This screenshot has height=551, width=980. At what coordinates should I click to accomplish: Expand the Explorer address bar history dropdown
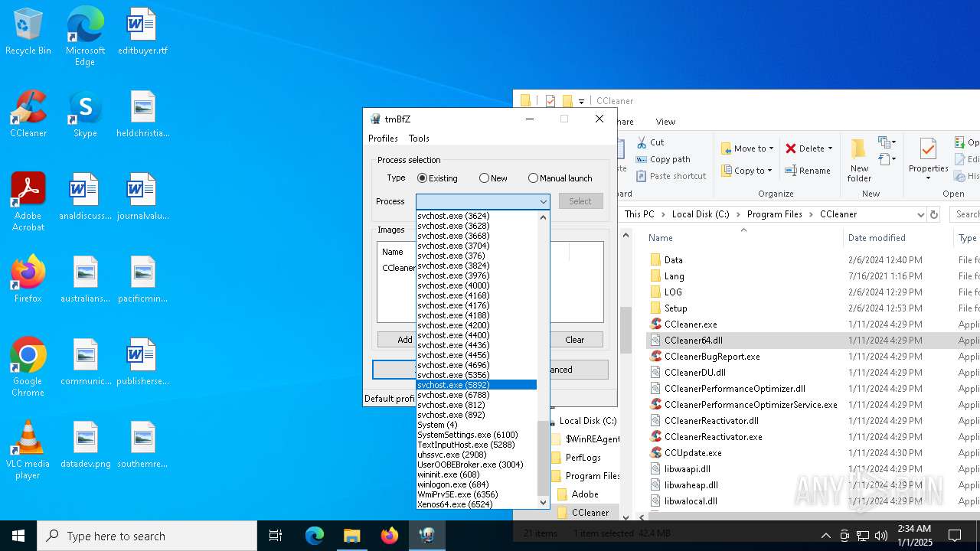coord(920,214)
